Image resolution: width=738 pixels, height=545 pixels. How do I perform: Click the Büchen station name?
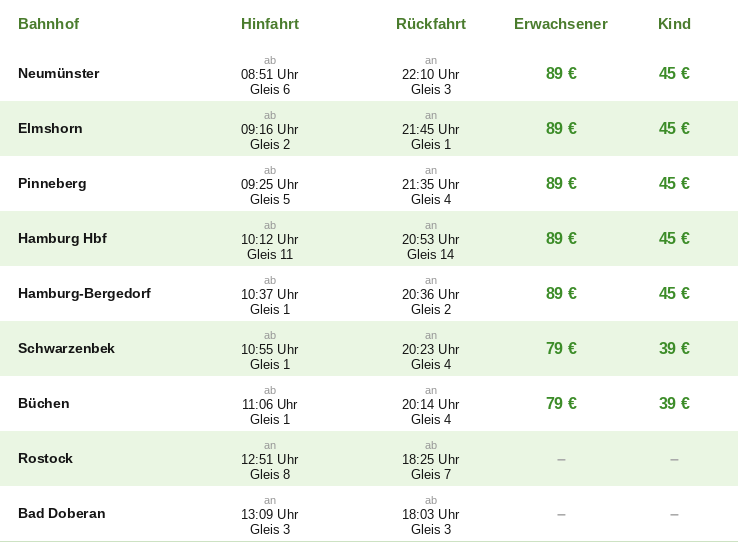[x=44, y=403]
